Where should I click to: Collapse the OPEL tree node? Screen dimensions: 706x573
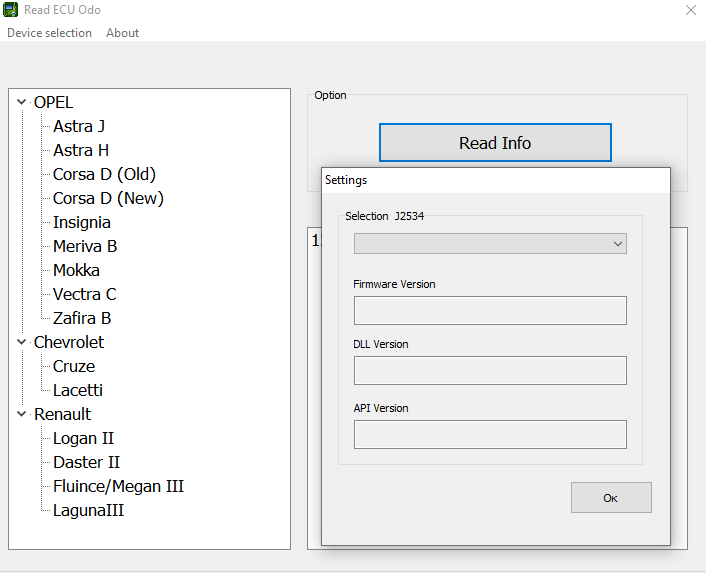tap(21, 102)
